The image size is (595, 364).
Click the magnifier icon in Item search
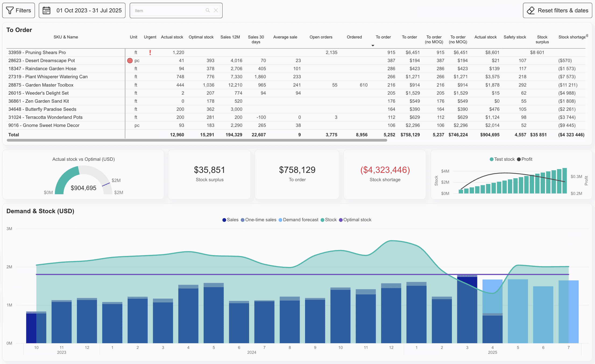click(x=208, y=10)
